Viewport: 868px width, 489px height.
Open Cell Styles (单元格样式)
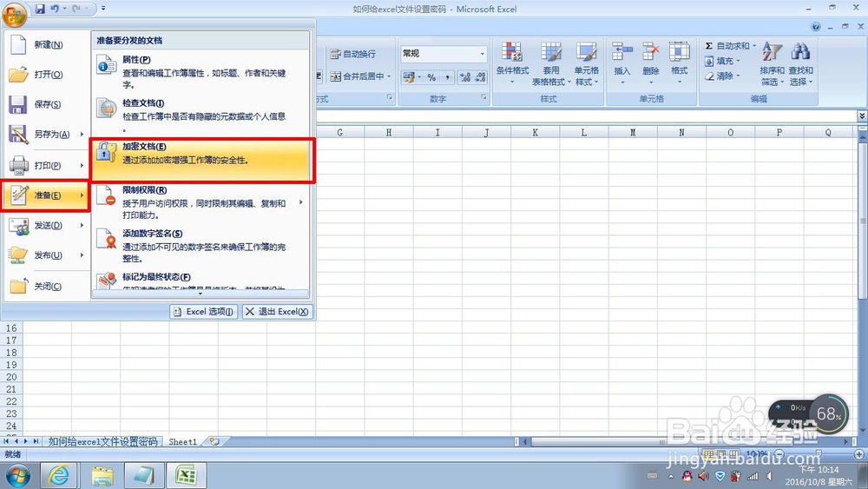pyautogui.click(x=587, y=63)
